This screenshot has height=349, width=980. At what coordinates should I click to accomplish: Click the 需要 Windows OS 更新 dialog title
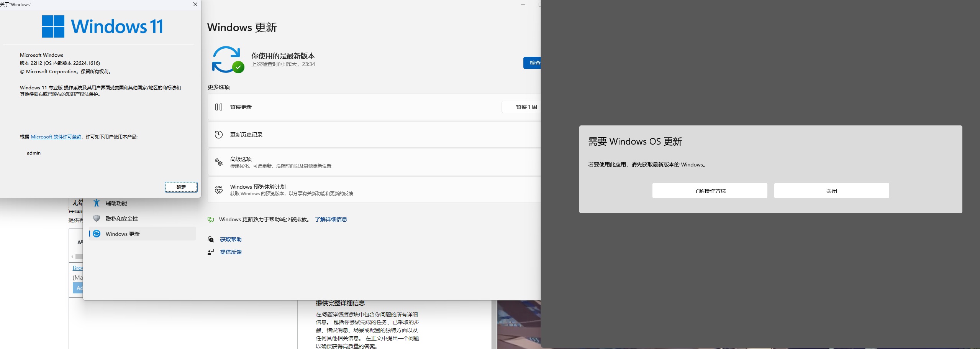pos(635,142)
